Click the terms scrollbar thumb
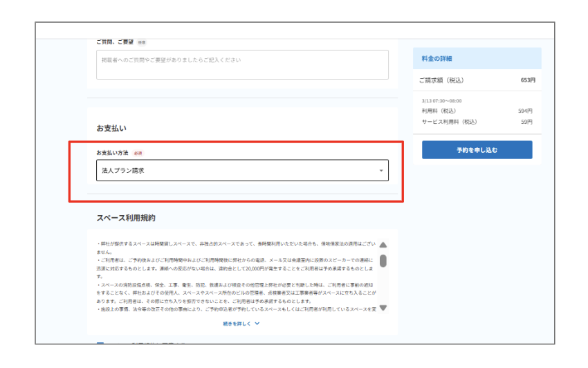 click(383, 261)
